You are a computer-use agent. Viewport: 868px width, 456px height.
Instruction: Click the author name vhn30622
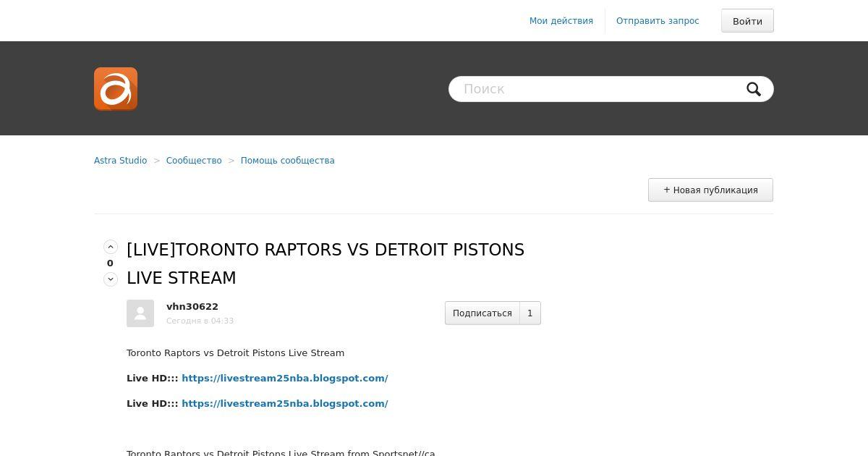pyautogui.click(x=192, y=307)
